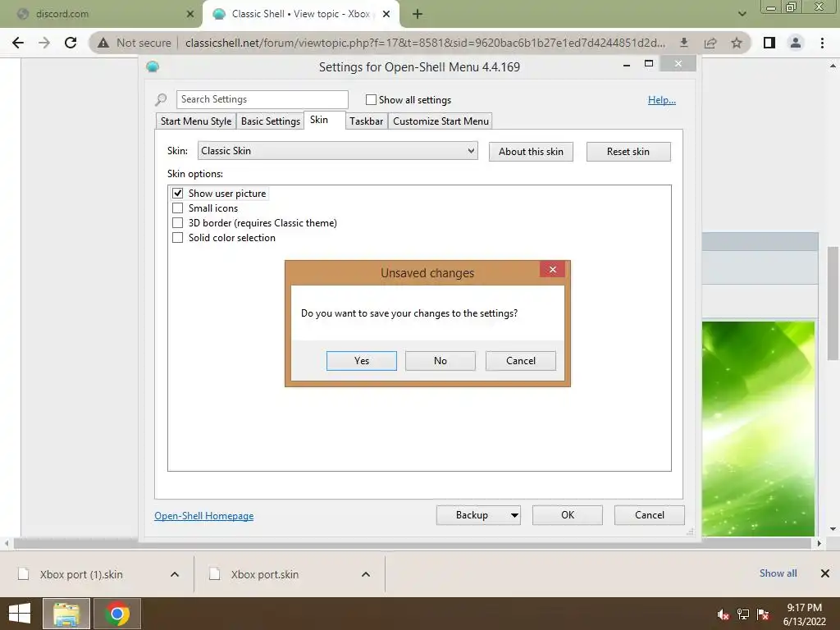
Task: Open Chrome tab search chevron
Action: 742,14
